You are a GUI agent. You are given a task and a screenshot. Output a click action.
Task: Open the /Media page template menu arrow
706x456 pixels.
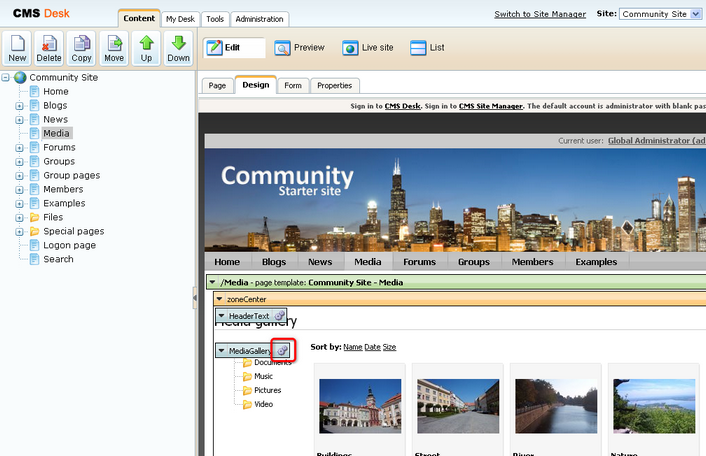[x=213, y=282]
